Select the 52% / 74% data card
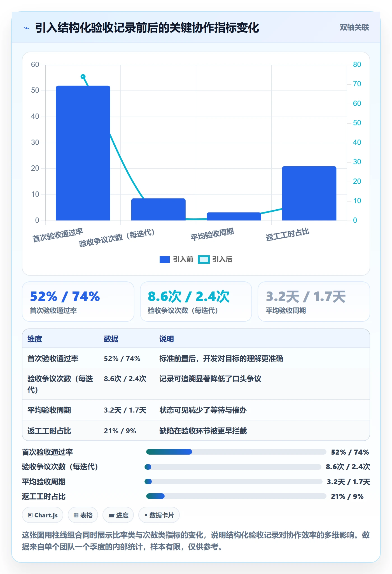The width and height of the screenshot is (392, 574). (78, 302)
